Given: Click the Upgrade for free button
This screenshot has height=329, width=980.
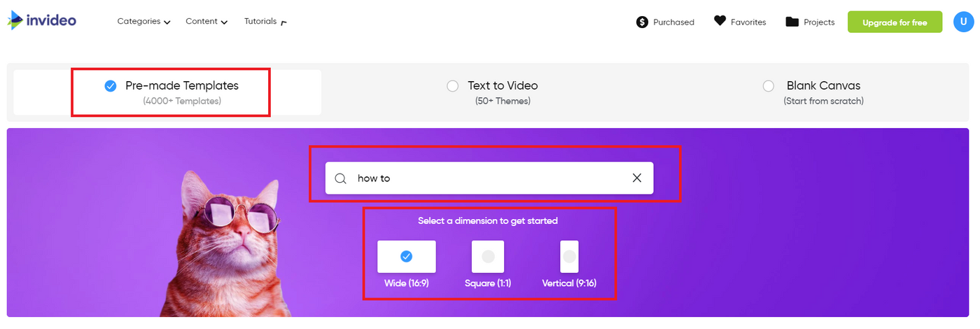Looking at the screenshot, I should (895, 22).
